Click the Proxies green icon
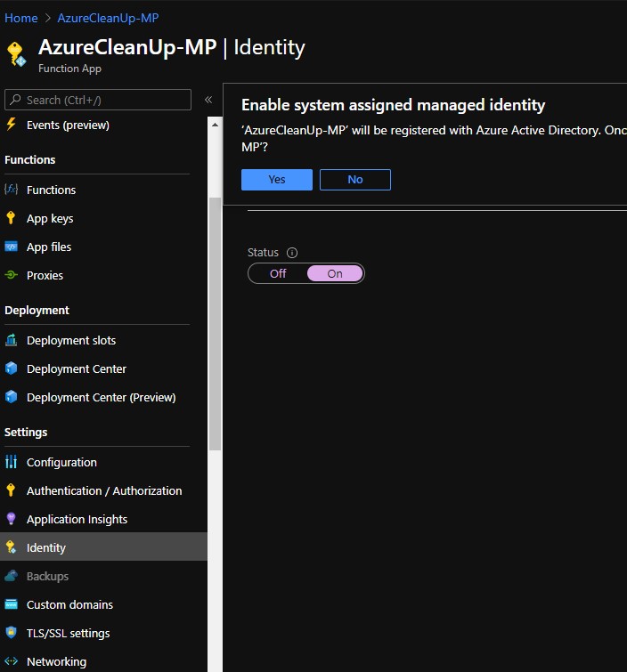The height and width of the screenshot is (672, 627). (11, 275)
